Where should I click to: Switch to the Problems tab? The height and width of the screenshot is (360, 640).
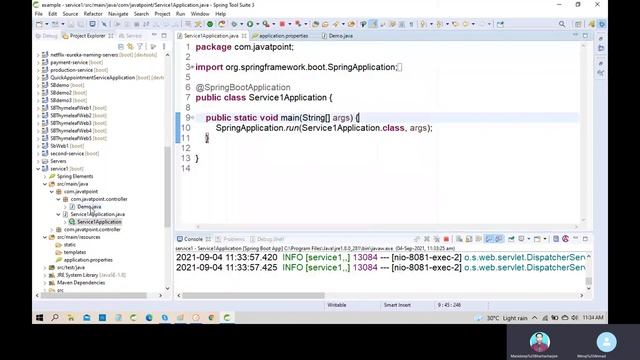tap(230, 239)
